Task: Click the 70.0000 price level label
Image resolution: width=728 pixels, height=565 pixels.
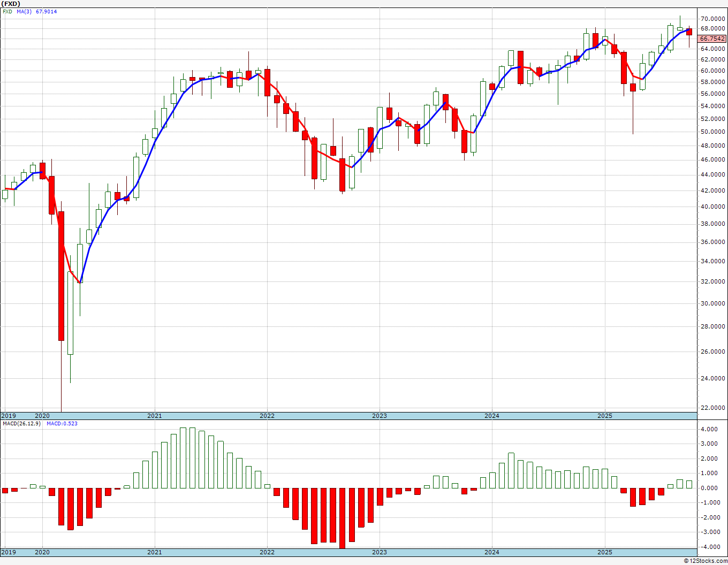Action: (713, 19)
